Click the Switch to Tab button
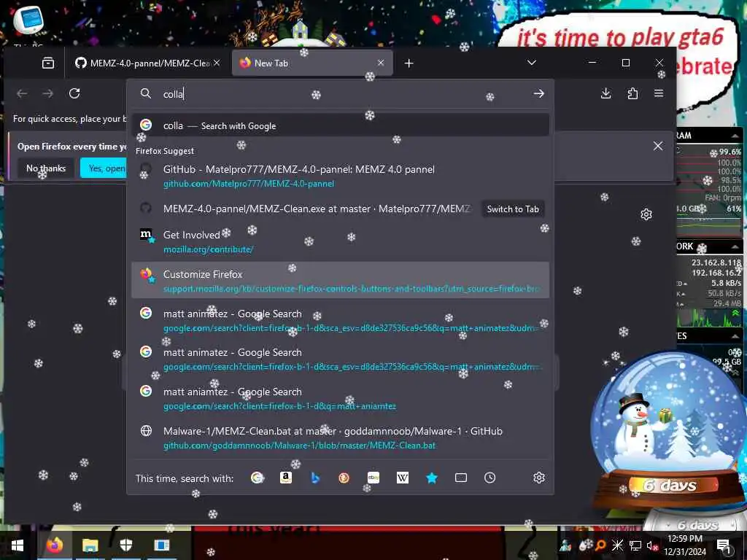 click(513, 209)
